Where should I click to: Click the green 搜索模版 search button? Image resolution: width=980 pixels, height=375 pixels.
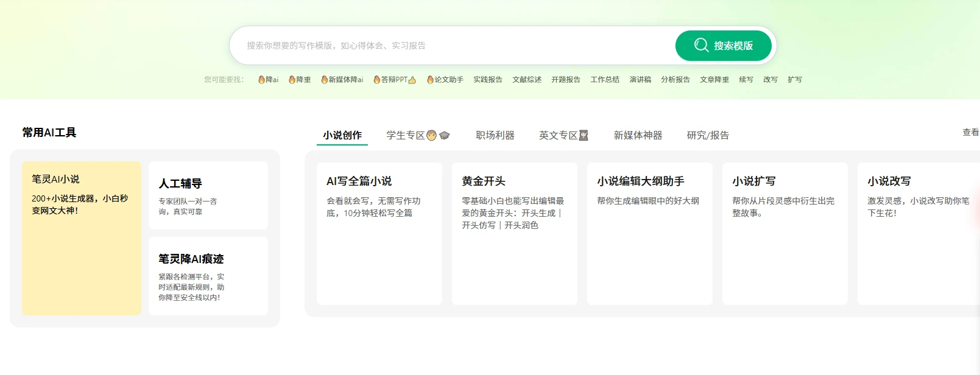pos(724,46)
